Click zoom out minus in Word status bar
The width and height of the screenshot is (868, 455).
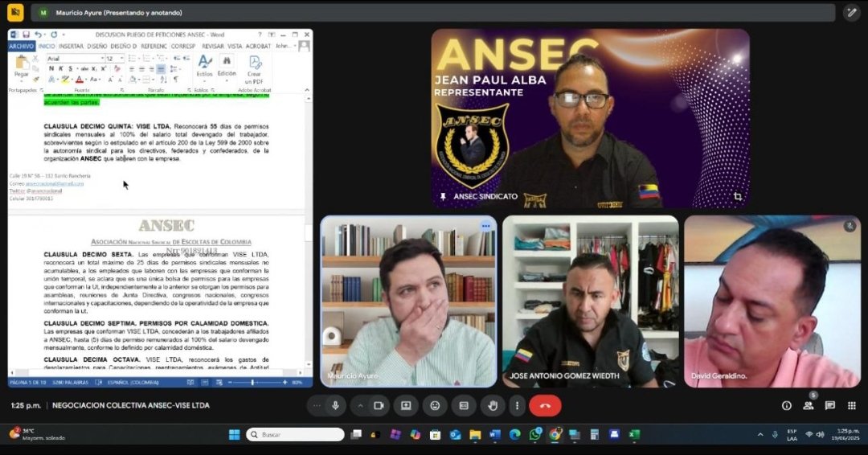click(230, 383)
